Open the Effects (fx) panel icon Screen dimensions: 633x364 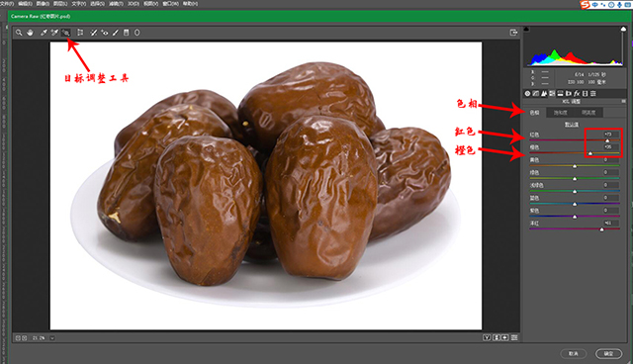point(577,94)
